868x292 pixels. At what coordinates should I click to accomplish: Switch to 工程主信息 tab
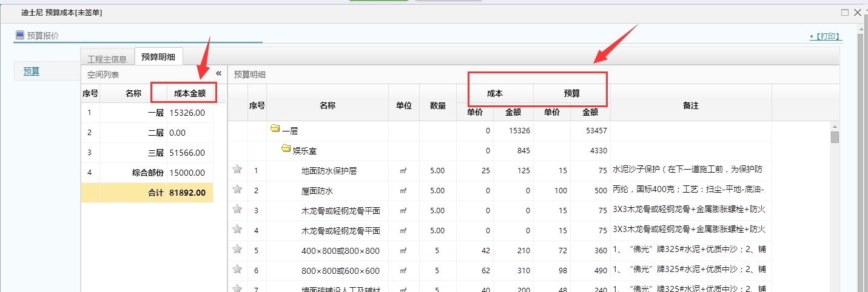click(107, 59)
